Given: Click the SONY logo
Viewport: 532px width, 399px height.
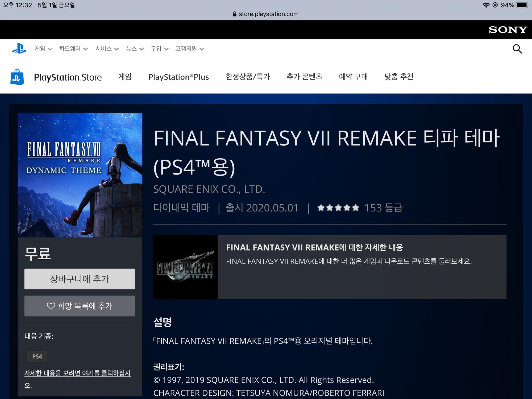Looking at the screenshot, I should [508, 30].
